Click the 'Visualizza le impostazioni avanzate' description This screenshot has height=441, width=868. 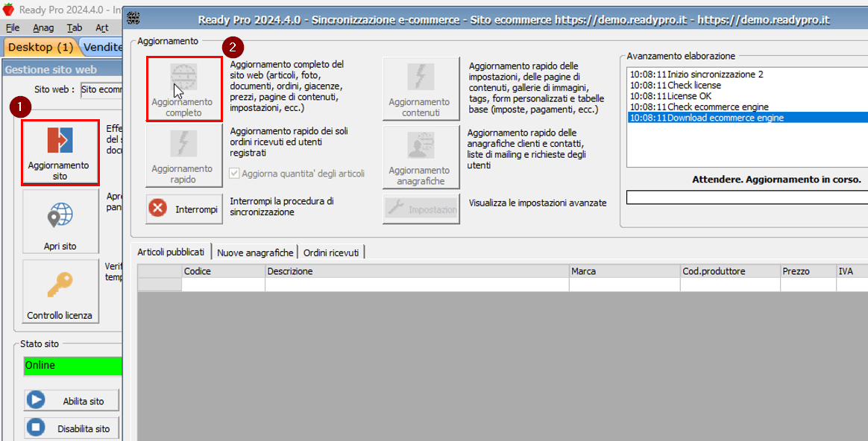click(x=538, y=203)
